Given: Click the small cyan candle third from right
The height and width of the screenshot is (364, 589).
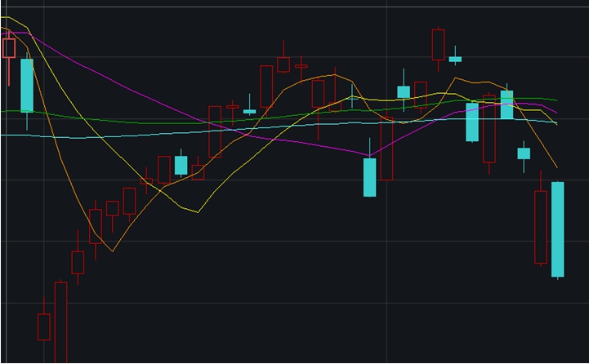Looking at the screenshot, I should pyautogui.click(x=524, y=153).
